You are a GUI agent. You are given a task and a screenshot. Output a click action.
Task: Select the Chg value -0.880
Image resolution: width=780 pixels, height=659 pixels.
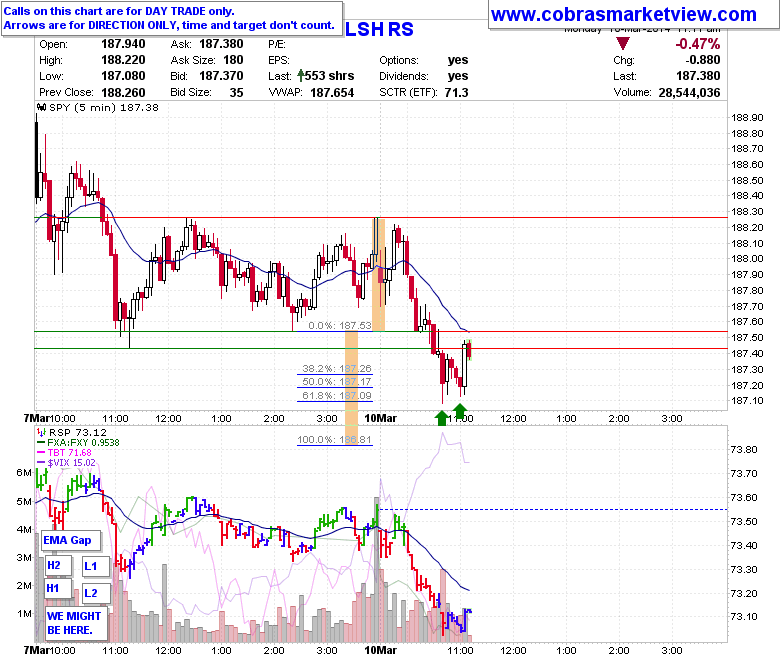coord(702,60)
